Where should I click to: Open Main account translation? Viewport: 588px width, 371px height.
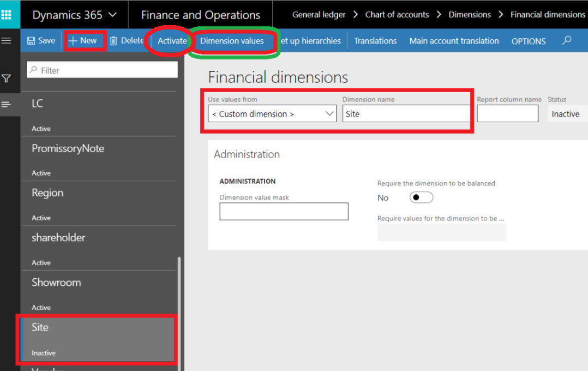pyautogui.click(x=454, y=41)
